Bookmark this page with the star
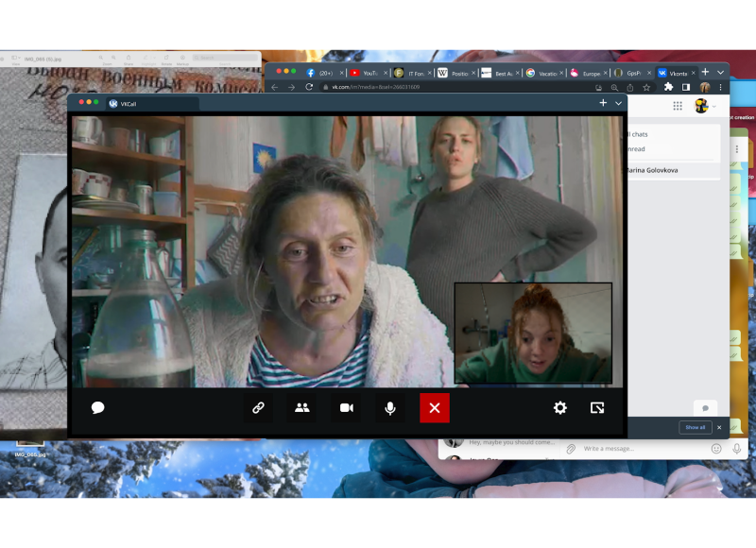The image size is (756, 548). [646, 88]
